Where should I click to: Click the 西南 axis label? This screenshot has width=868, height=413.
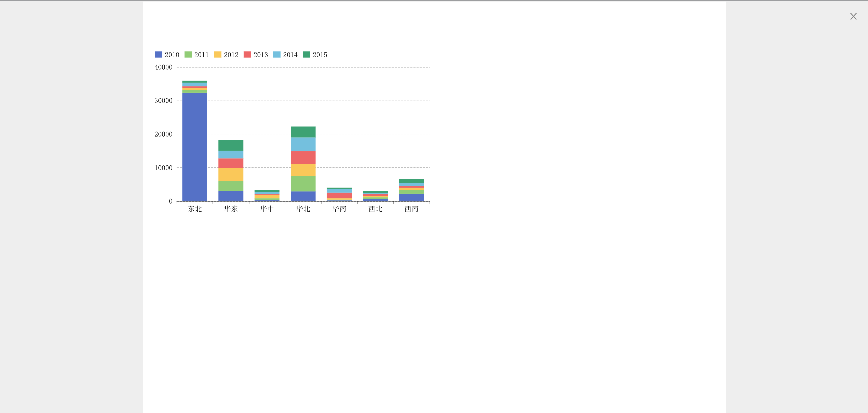click(x=411, y=209)
